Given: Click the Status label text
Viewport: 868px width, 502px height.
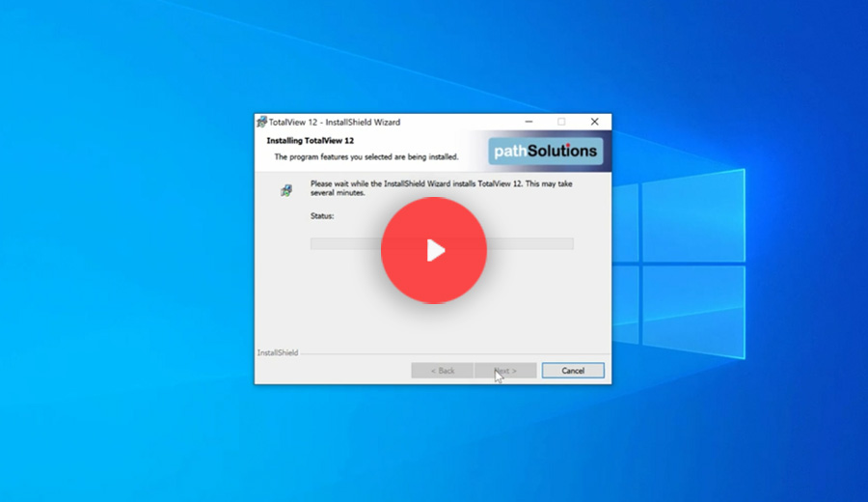Looking at the screenshot, I should coord(322,216).
